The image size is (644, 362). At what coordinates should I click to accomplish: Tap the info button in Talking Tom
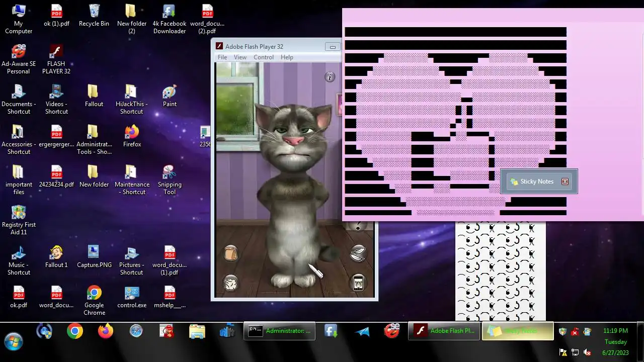pos(330,77)
